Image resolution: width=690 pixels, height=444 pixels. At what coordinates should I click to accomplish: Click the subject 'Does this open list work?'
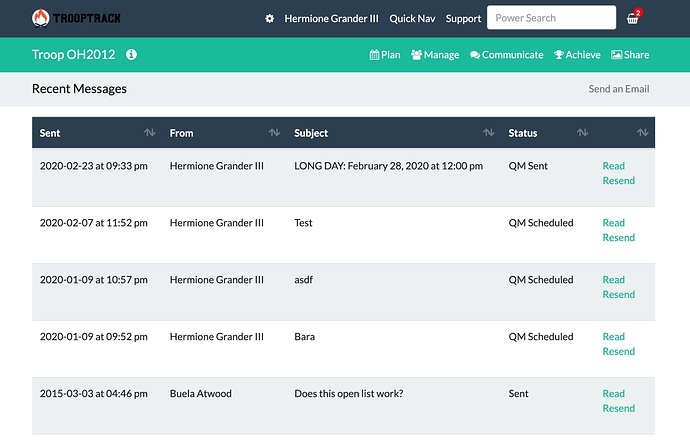tap(349, 393)
